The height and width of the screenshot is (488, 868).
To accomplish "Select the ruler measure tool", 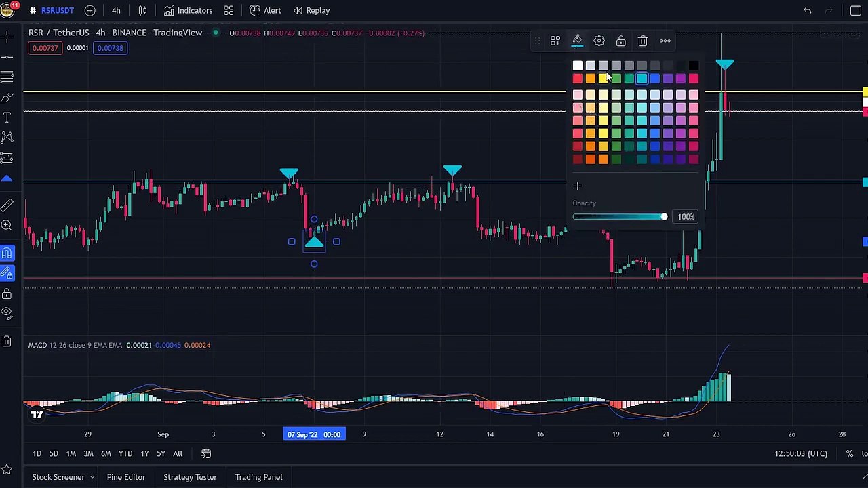I will (7, 205).
